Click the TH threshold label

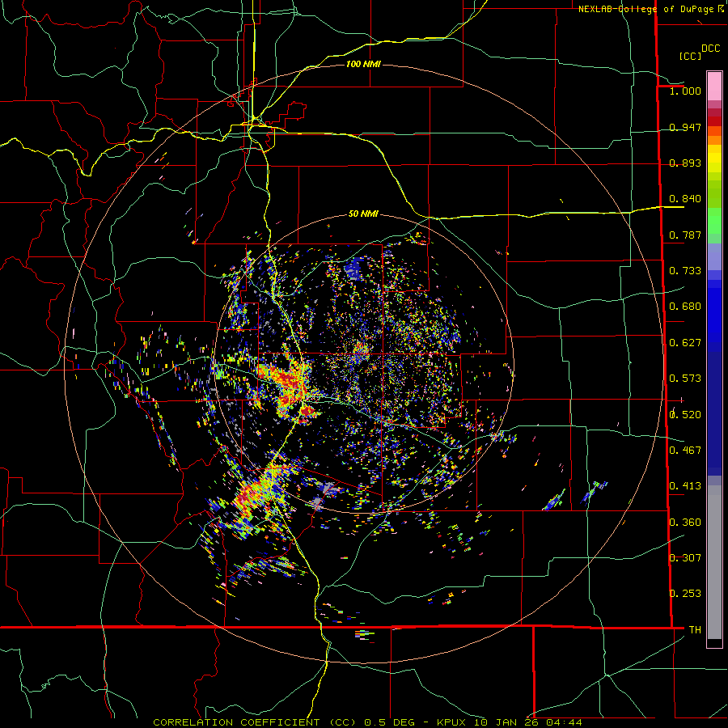tap(695, 630)
